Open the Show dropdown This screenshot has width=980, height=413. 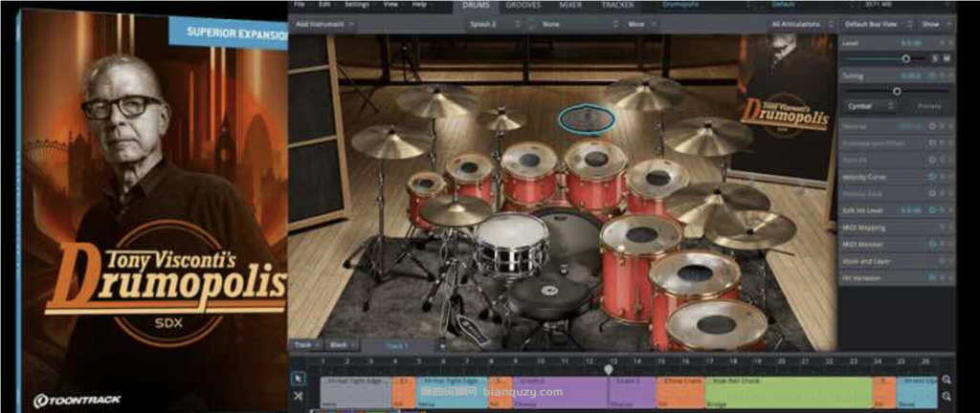click(936, 24)
